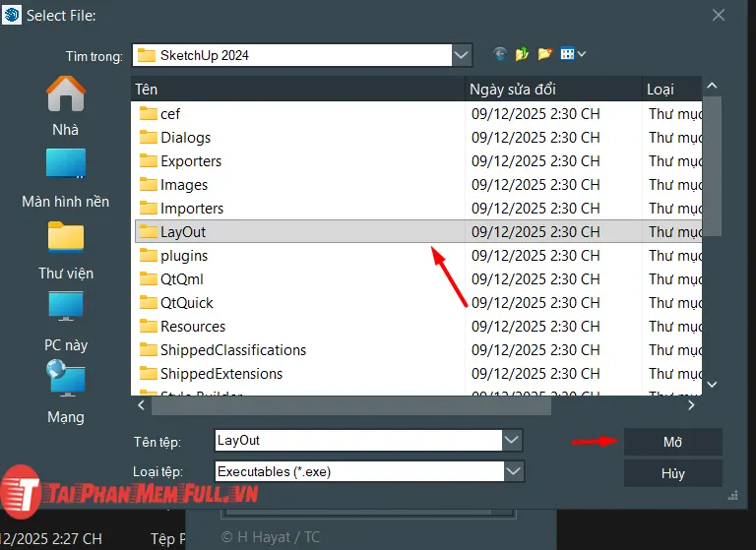Click the Importers folder name
Viewport: 756px width, 550px height.
point(192,209)
